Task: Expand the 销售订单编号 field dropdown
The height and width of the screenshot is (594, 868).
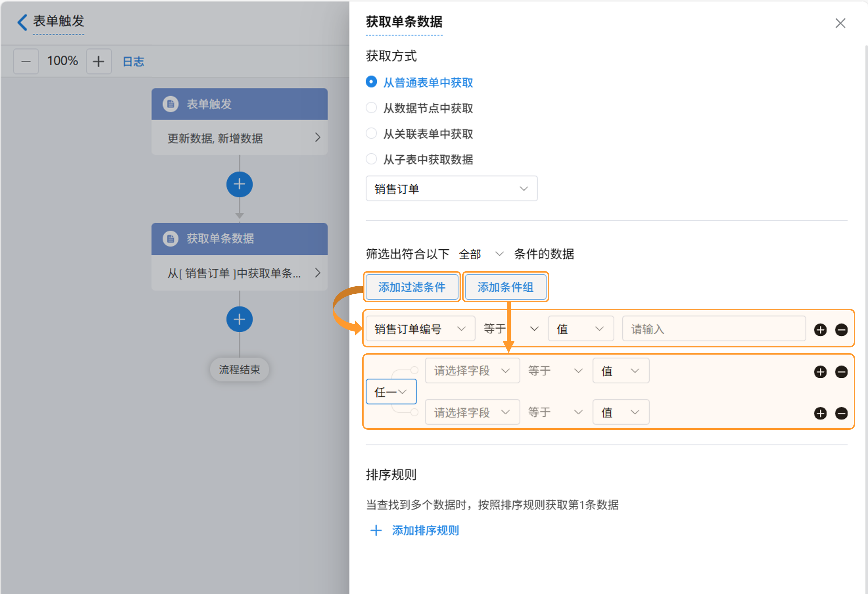Action: pos(420,329)
